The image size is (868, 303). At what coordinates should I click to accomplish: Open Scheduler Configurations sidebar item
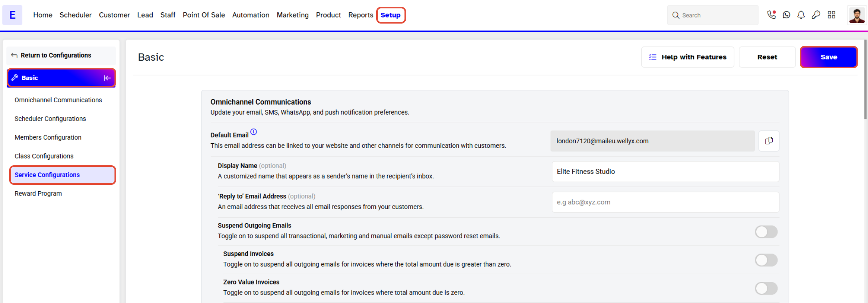tap(50, 119)
